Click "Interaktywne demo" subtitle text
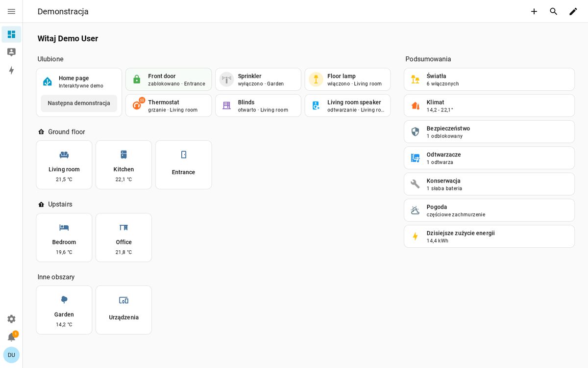Image resolution: width=588 pixels, height=368 pixels. (x=81, y=86)
